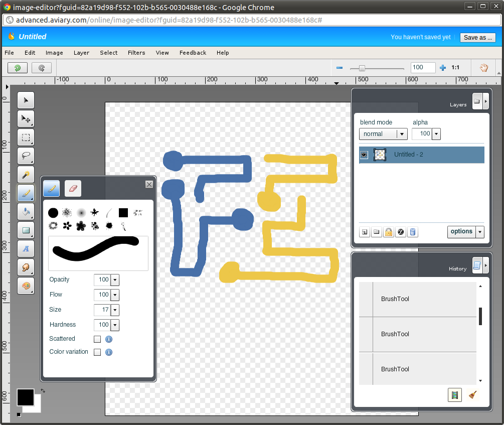Switch to the Eraser in brush panel
This screenshot has height=425, width=504.
pos(73,188)
